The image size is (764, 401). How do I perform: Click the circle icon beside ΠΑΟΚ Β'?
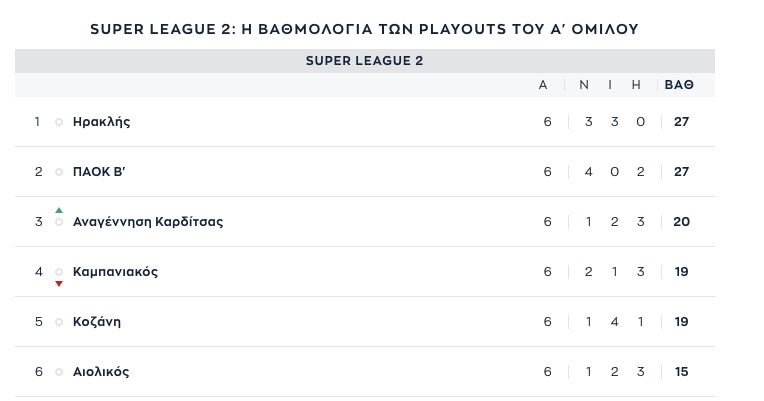pyautogui.click(x=59, y=172)
